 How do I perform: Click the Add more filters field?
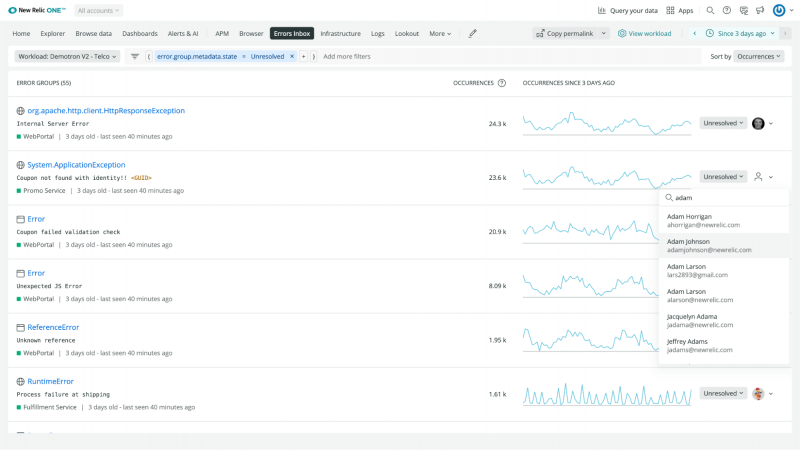point(347,57)
